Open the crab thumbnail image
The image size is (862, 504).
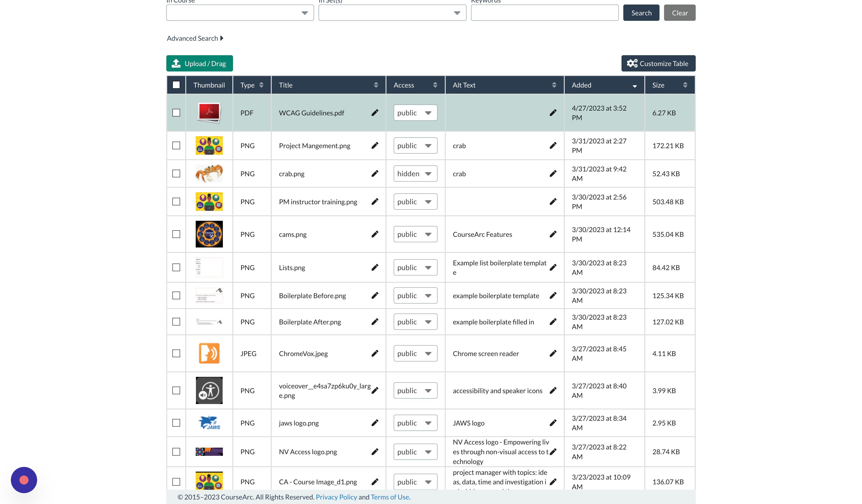209,173
